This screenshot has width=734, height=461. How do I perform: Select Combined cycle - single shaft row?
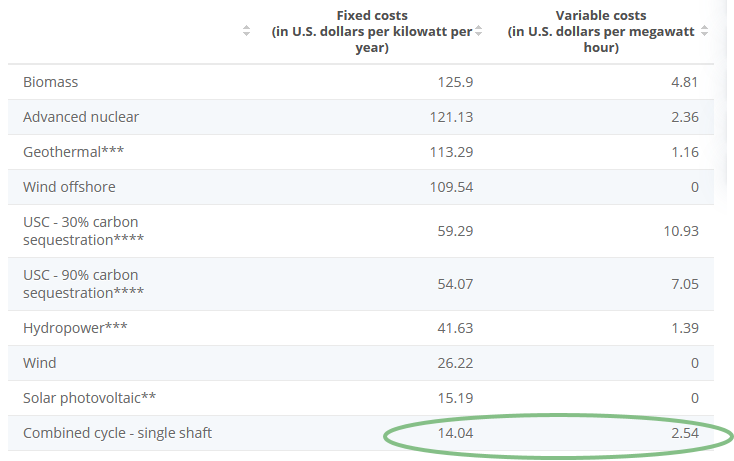pyautogui.click(x=117, y=433)
